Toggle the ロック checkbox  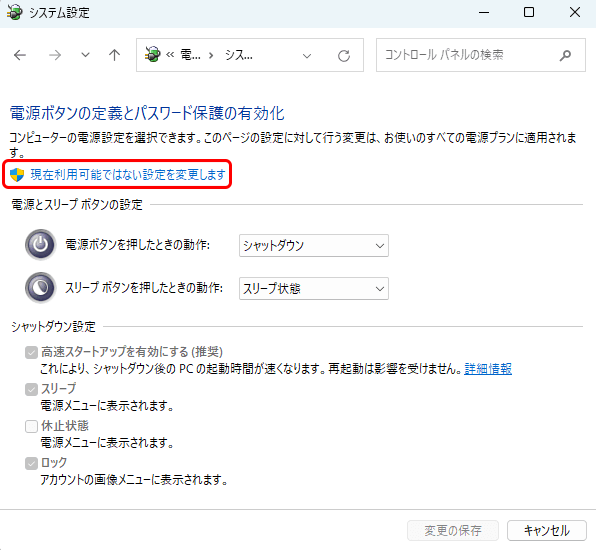(x=31, y=463)
